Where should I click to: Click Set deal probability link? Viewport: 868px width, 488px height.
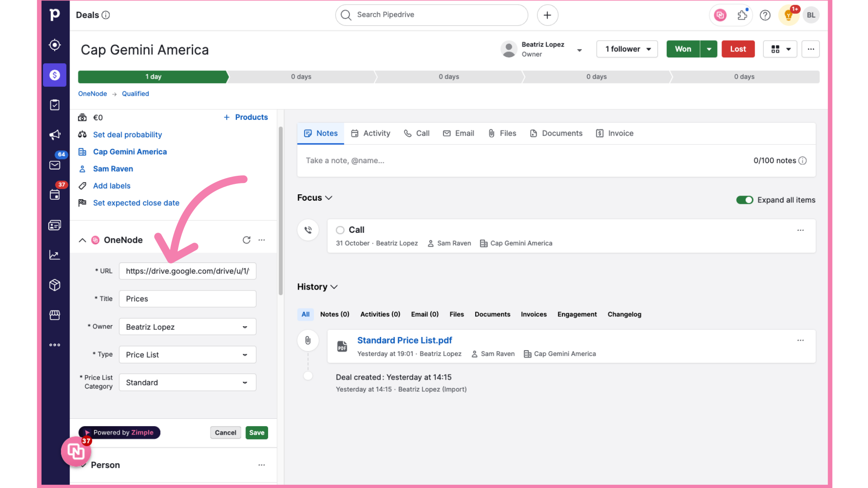(x=127, y=135)
